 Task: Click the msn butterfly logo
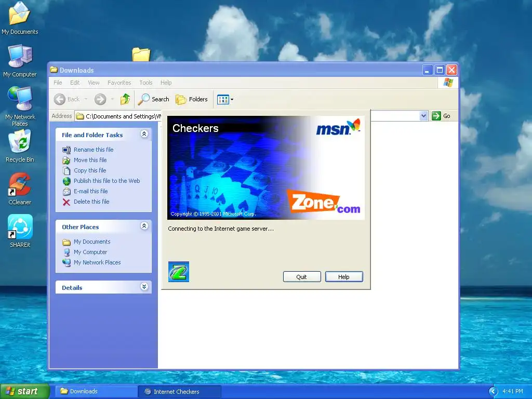click(338, 127)
